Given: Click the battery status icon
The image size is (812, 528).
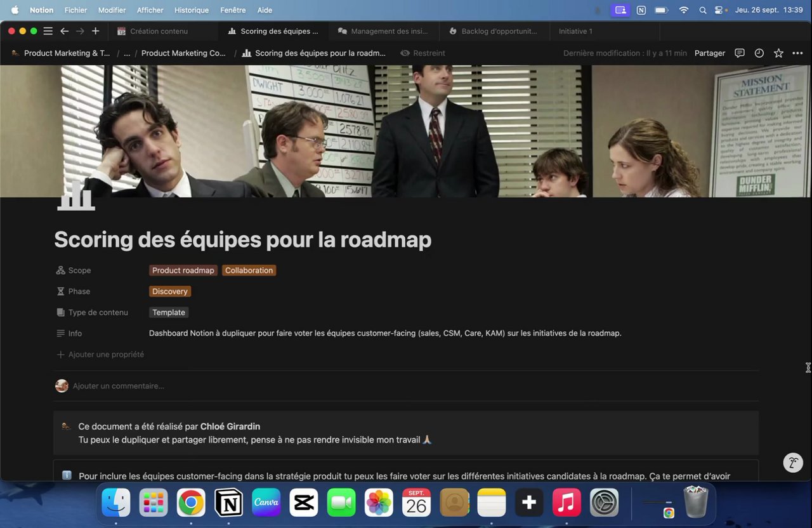Looking at the screenshot, I should tap(662, 10).
